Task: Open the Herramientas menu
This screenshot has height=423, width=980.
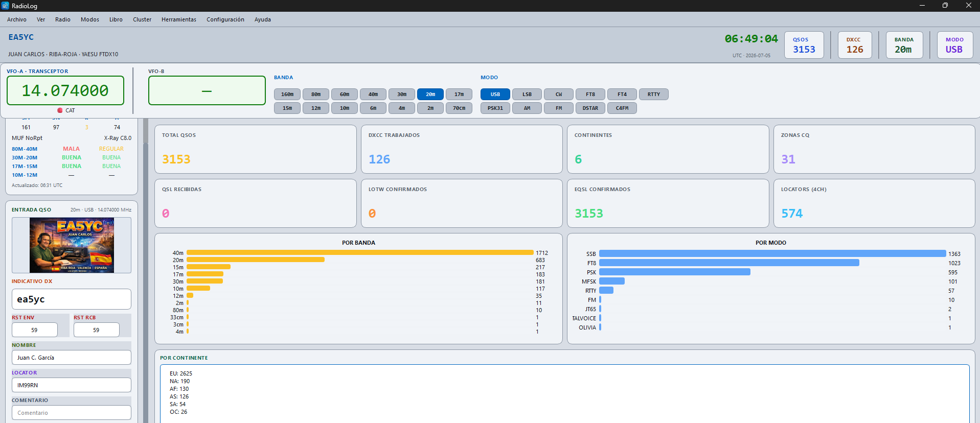Action: click(179, 19)
